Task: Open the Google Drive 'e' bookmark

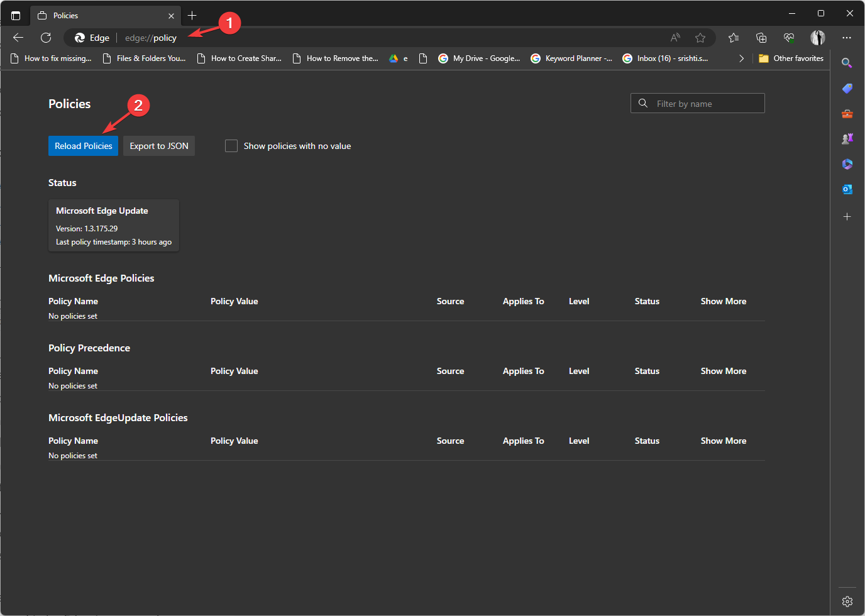Action: tap(399, 58)
